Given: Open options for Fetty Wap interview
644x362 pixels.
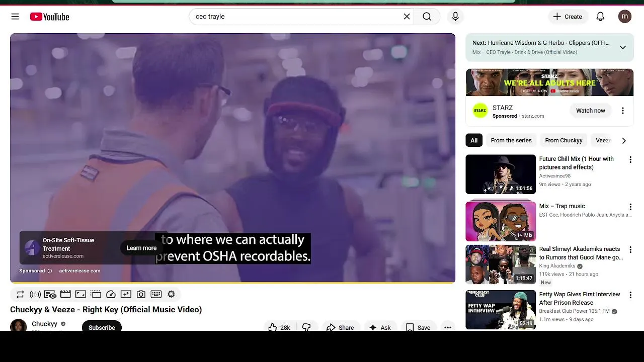Looking at the screenshot, I should point(630,295).
